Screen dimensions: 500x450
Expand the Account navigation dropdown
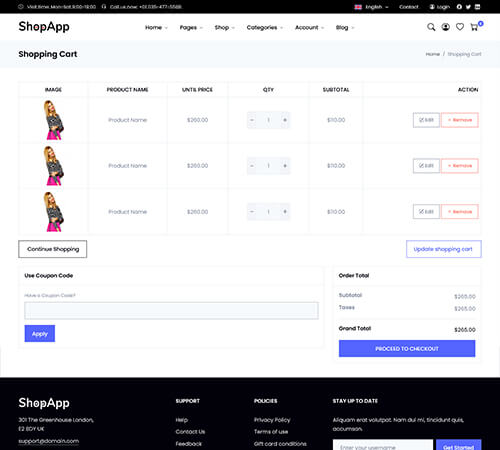pyautogui.click(x=309, y=27)
